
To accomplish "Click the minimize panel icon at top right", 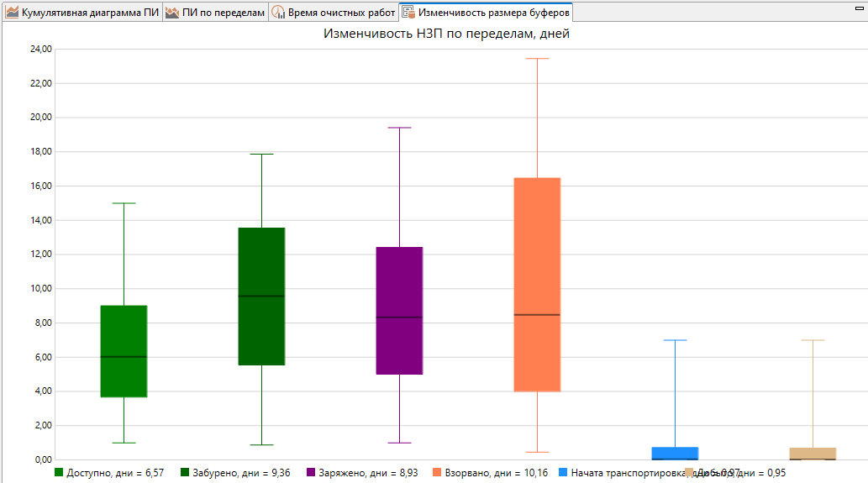I will click(x=859, y=8).
